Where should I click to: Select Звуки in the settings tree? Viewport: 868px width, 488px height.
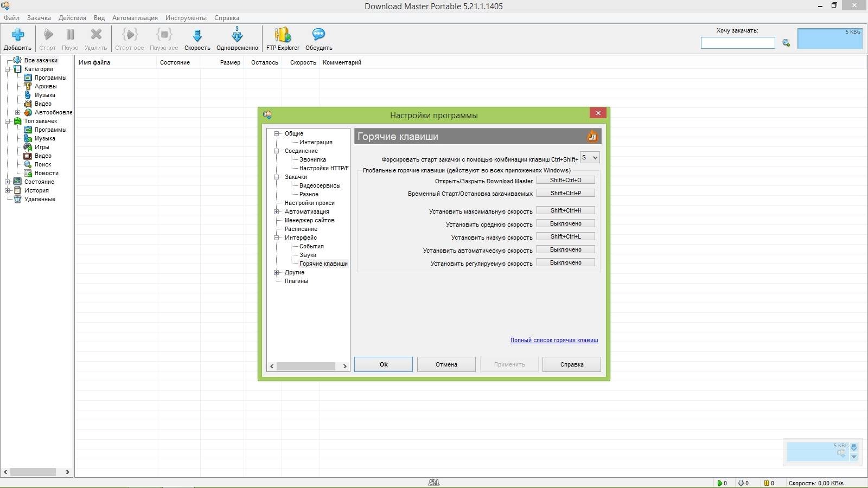308,255
